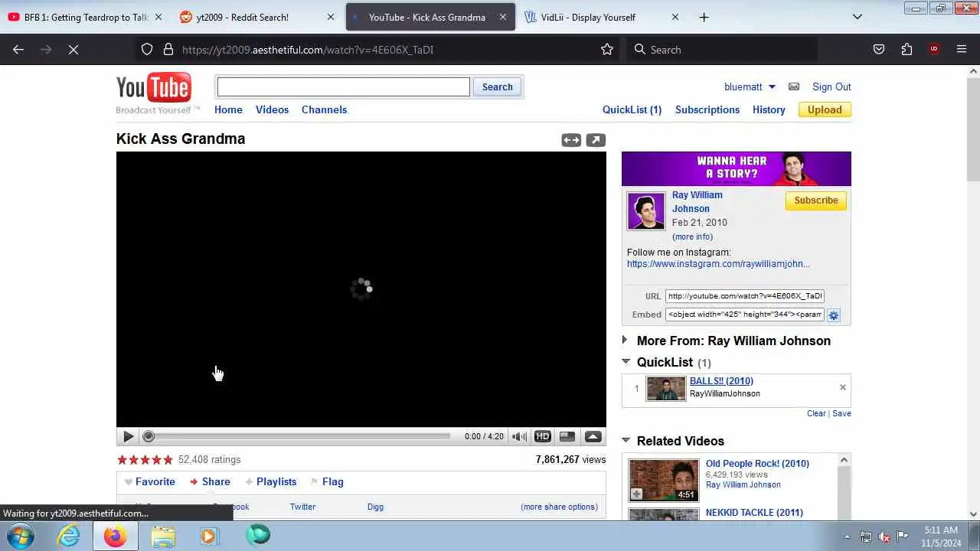Open the inbox envelope icon
The image size is (980, 551).
pos(794,86)
